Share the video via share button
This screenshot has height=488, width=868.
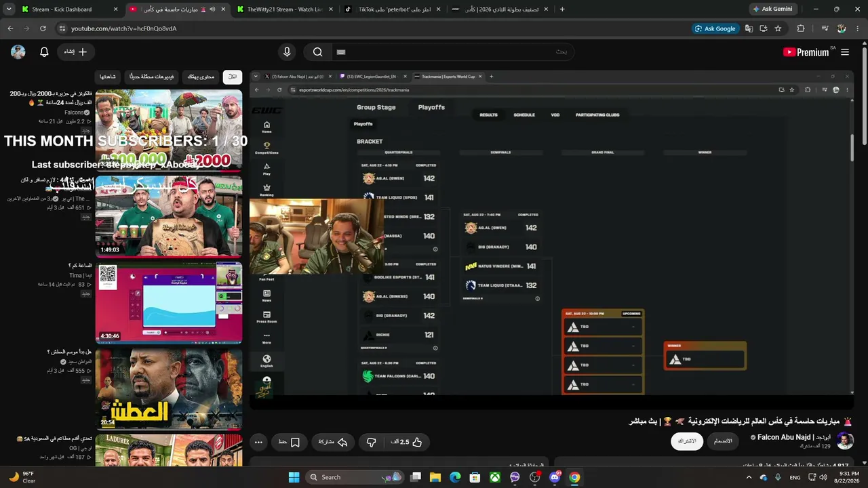point(333,442)
